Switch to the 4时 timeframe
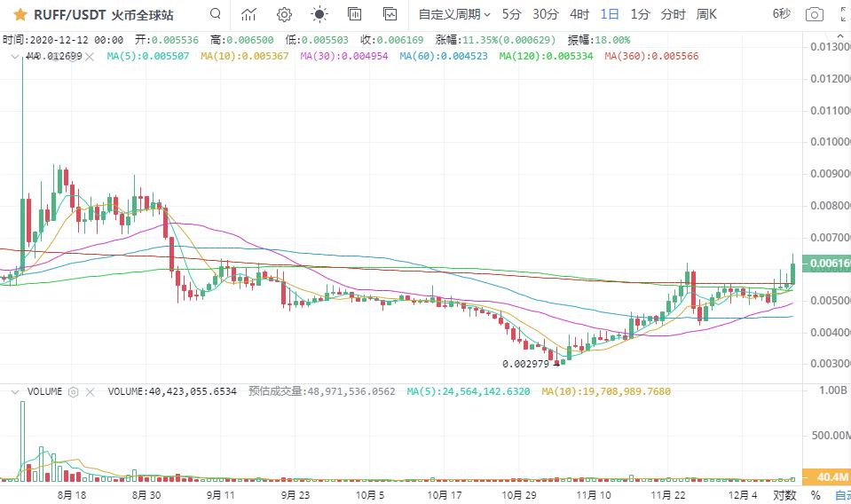This screenshot has width=851, height=504. pos(579,14)
